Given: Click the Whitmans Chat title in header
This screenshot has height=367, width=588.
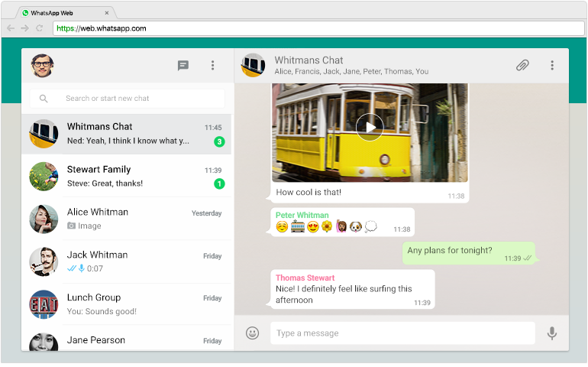Looking at the screenshot, I should click(309, 60).
